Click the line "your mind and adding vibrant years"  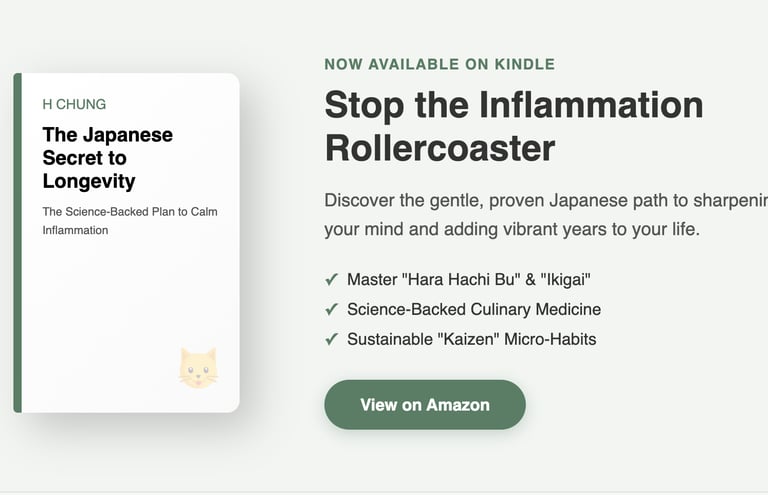click(x=512, y=229)
